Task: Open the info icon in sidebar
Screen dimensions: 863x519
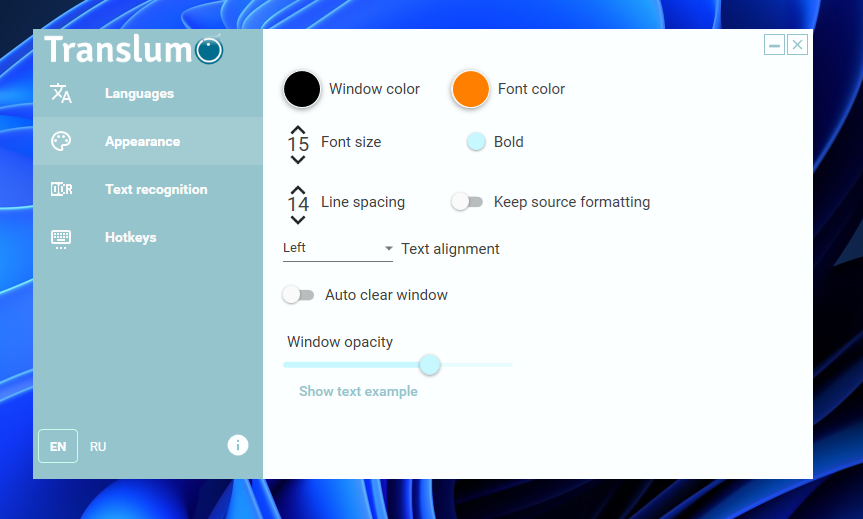Action: click(238, 445)
